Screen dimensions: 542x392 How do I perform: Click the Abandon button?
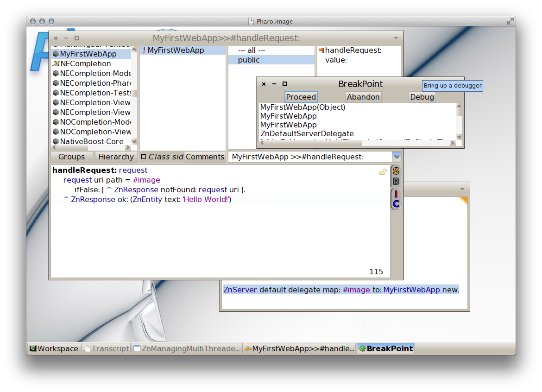[363, 97]
